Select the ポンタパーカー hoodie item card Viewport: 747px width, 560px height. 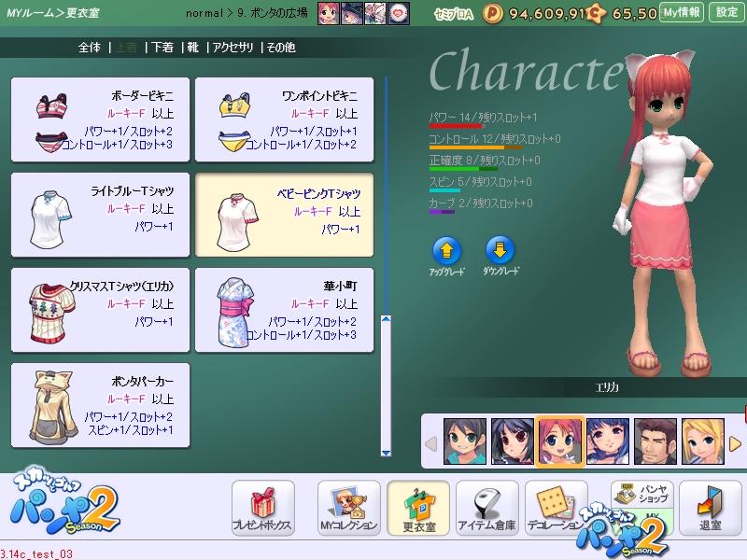point(100,405)
